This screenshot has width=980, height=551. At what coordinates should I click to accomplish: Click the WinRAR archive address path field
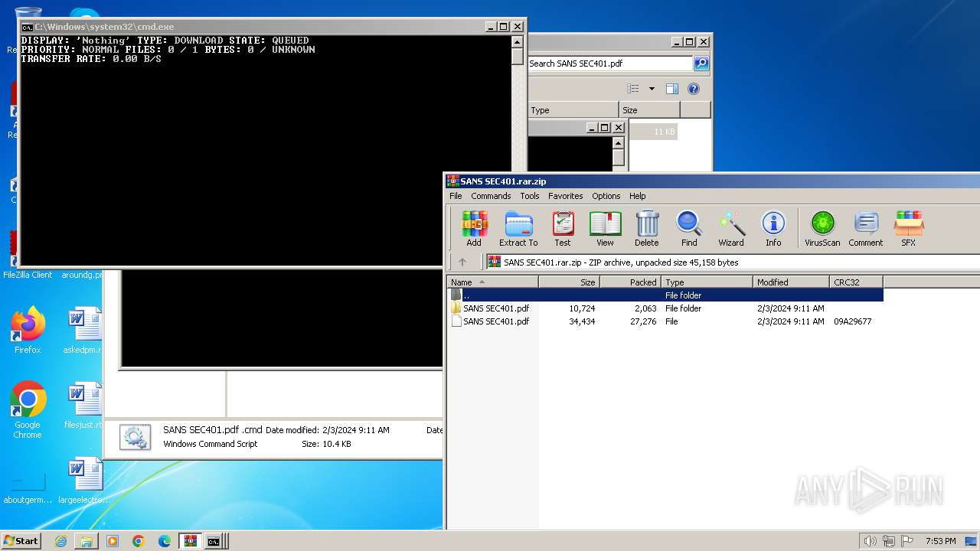coord(733,262)
